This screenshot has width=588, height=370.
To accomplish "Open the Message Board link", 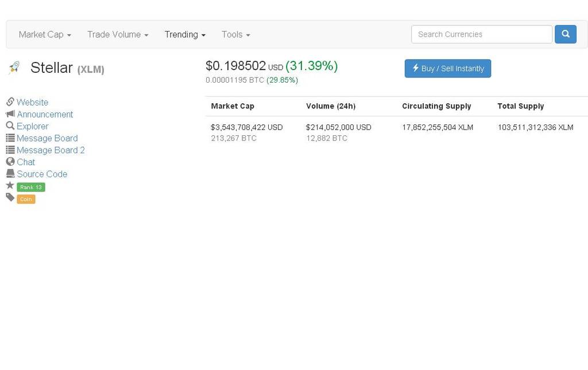I will pyautogui.click(x=47, y=138).
